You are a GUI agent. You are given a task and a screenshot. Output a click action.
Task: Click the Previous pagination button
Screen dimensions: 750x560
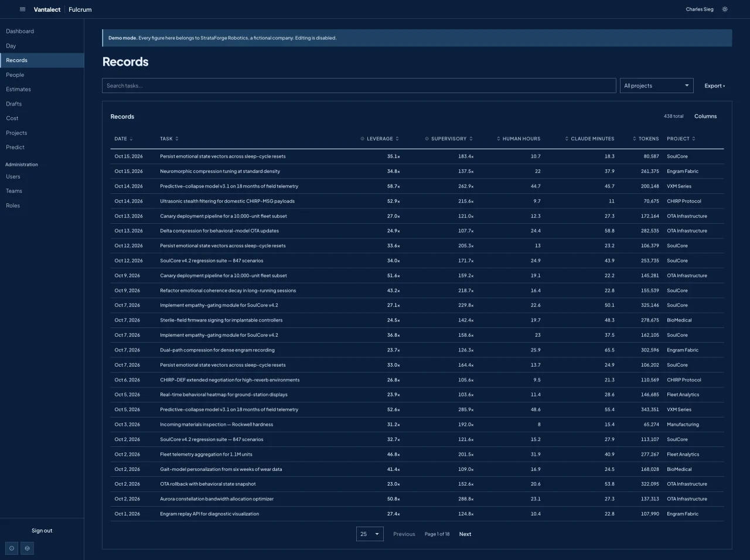pyautogui.click(x=404, y=534)
